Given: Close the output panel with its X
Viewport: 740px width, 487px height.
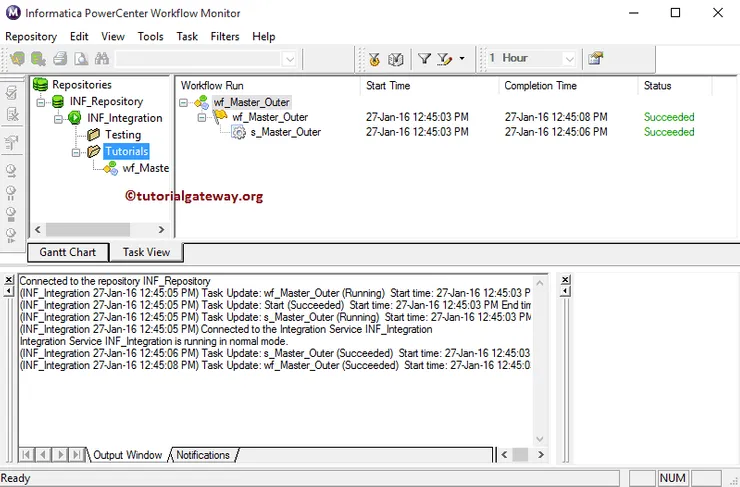Looking at the screenshot, I should pyautogui.click(x=8, y=280).
